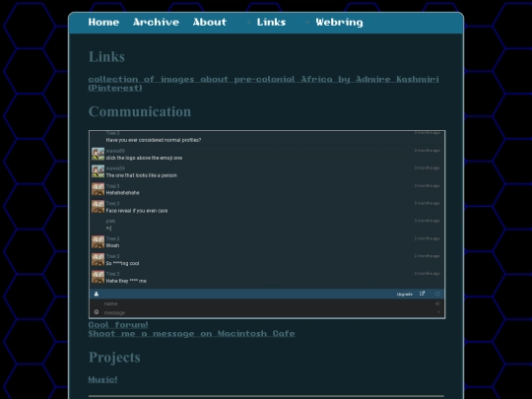Click the 'Woah' chat message

112,245
